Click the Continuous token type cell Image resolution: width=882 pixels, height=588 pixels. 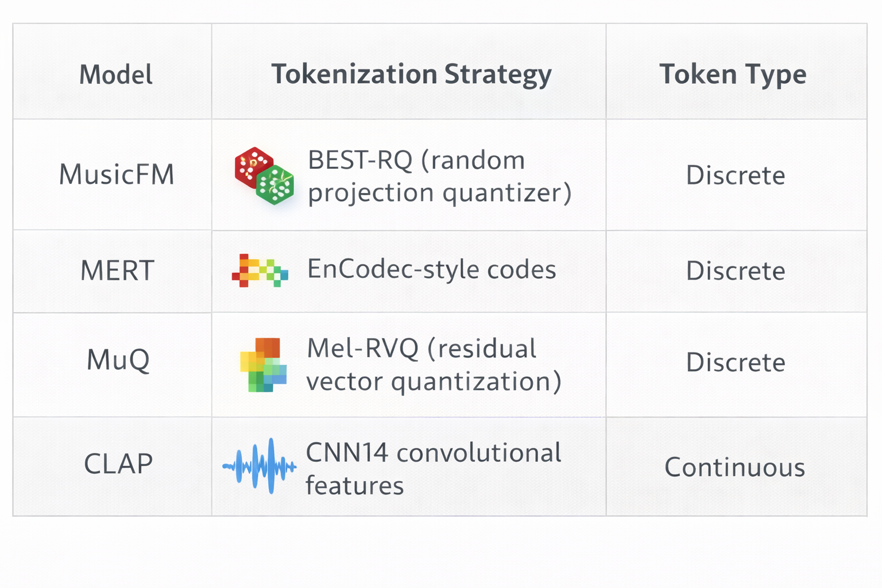[734, 467]
